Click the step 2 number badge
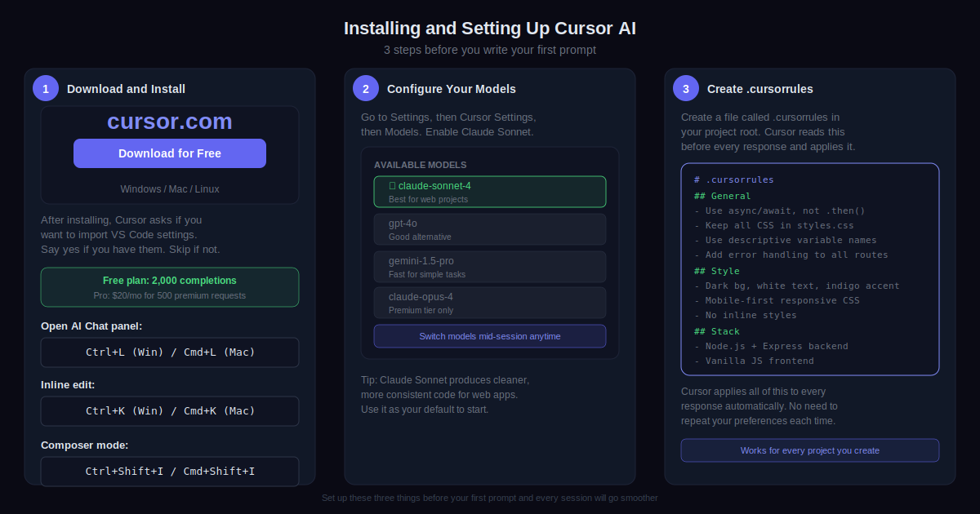 (366, 88)
